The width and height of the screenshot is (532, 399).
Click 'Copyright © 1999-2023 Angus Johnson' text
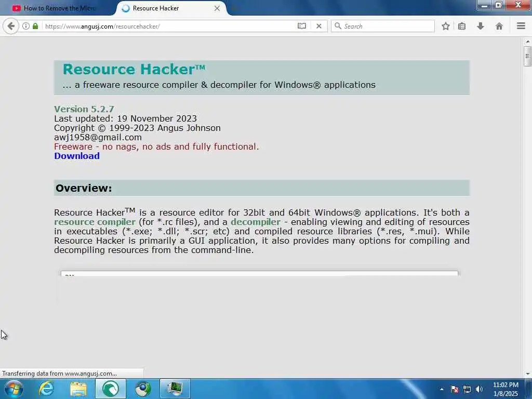coord(137,128)
